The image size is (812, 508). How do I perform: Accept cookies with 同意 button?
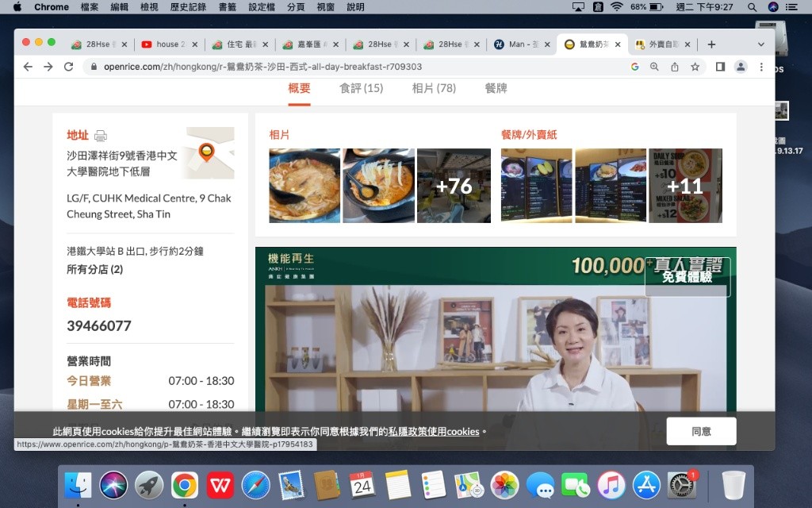701,431
